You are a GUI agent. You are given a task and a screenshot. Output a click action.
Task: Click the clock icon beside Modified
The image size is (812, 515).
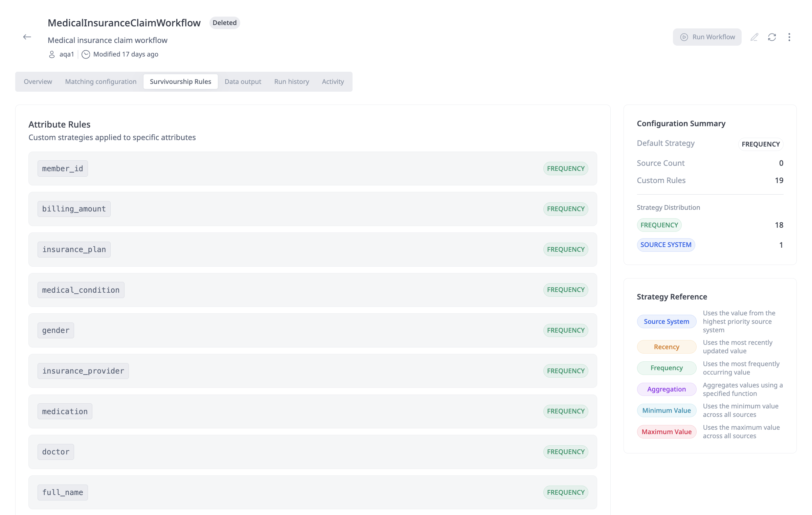pos(86,54)
